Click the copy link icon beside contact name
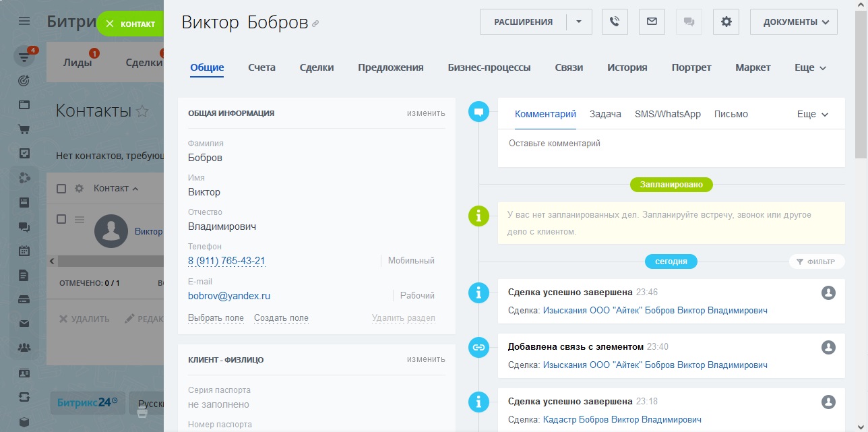This screenshot has height=432, width=868. click(315, 24)
